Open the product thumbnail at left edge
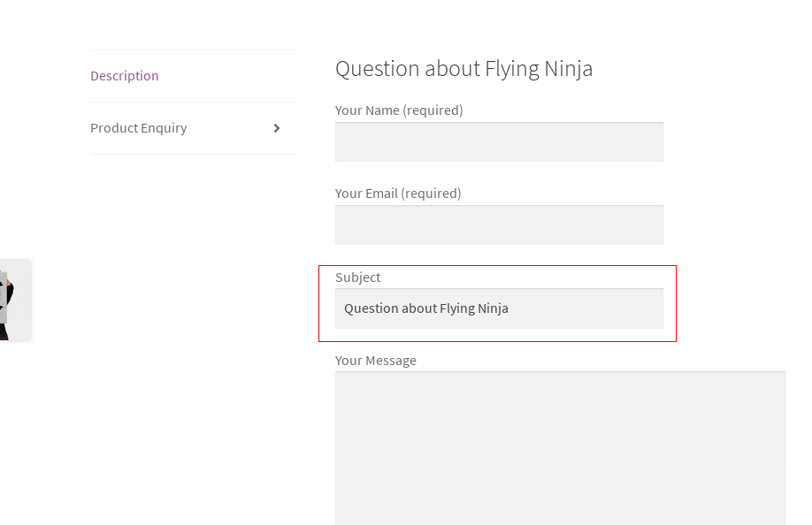 14,300
